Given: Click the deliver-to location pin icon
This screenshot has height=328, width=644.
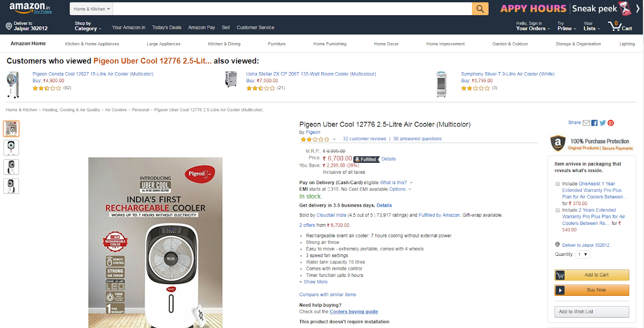Looking at the screenshot, I should point(9,26).
